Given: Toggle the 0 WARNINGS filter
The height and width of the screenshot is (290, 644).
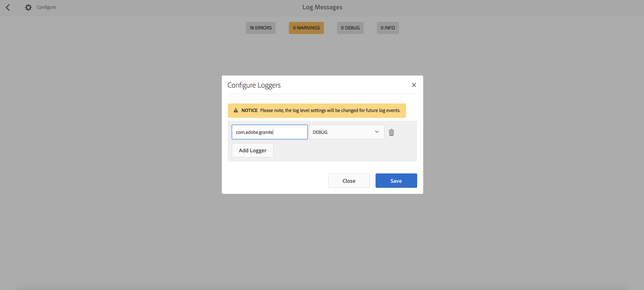Looking at the screenshot, I should tap(306, 28).
